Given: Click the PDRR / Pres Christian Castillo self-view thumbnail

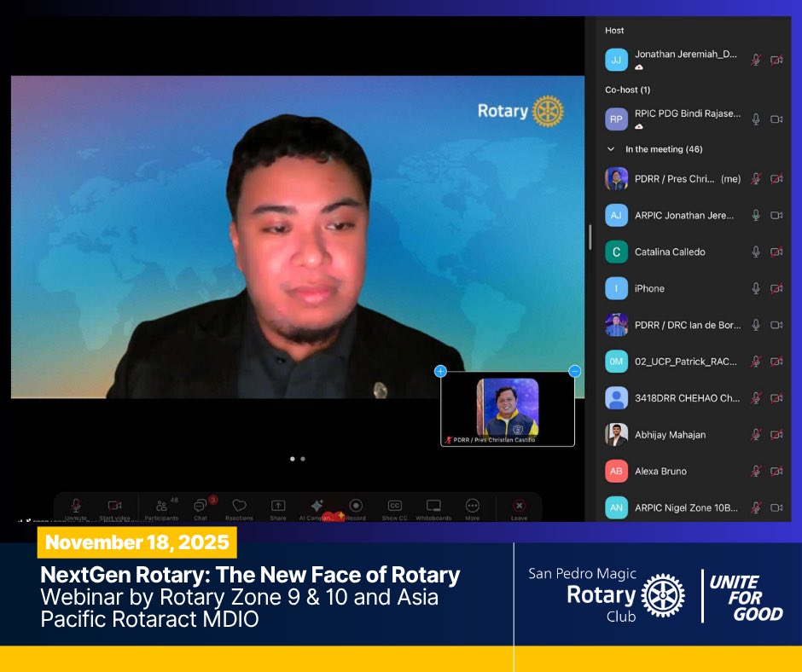Looking at the screenshot, I should [508, 409].
